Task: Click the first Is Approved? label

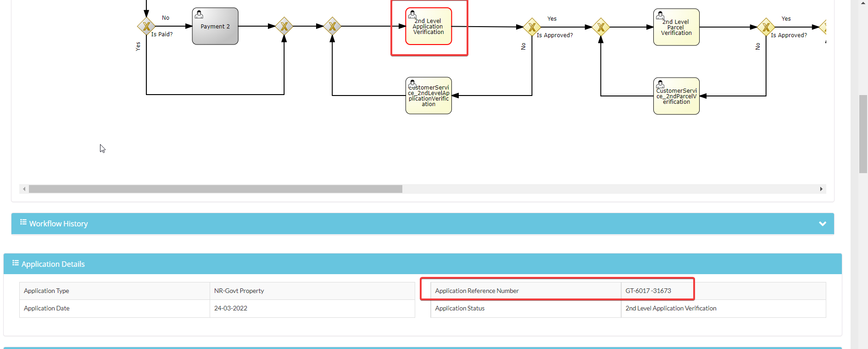Action: click(555, 35)
